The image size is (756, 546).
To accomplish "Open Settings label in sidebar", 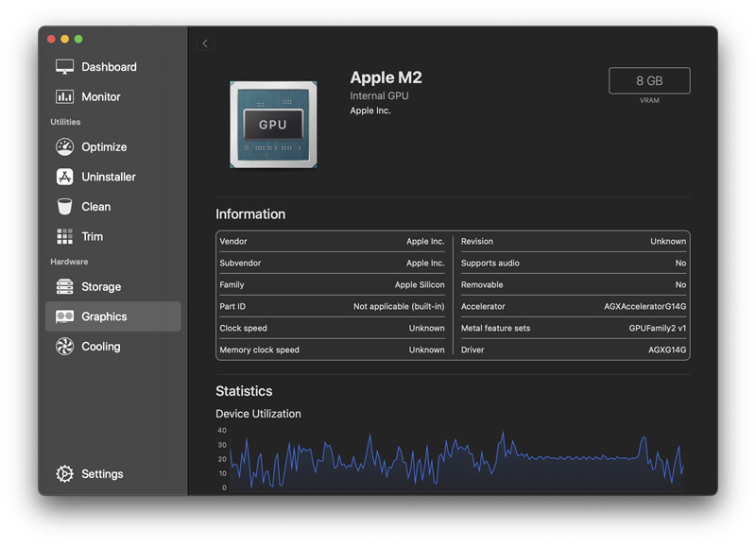I will click(x=102, y=473).
